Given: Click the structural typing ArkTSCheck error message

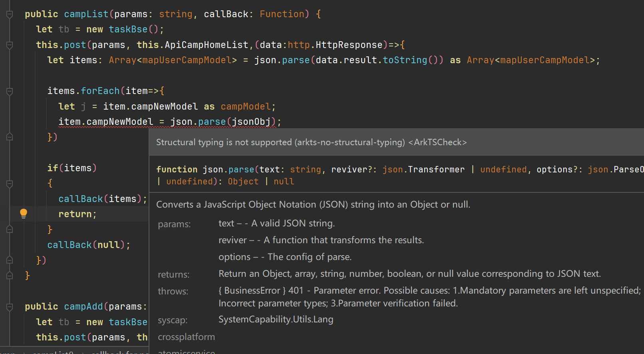Looking at the screenshot, I should [311, 142].
